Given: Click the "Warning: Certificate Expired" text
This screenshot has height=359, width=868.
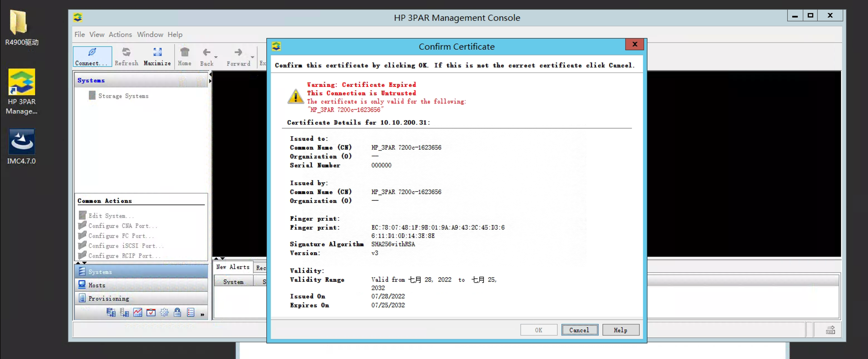Looking at the screenshot, I should click(361, 85).
